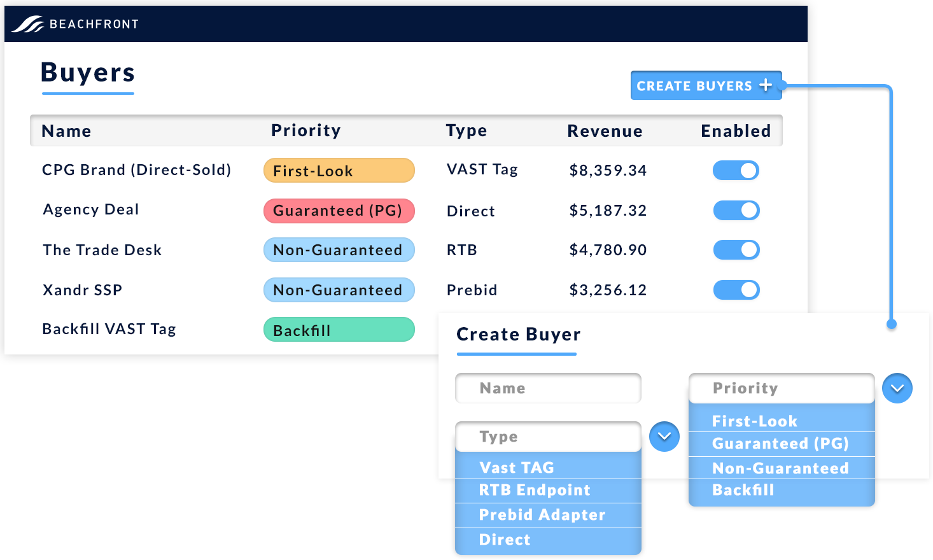This screenshot has height=560, width=933.
Task: Sort by the Priority column header
Action: point(305,130)
